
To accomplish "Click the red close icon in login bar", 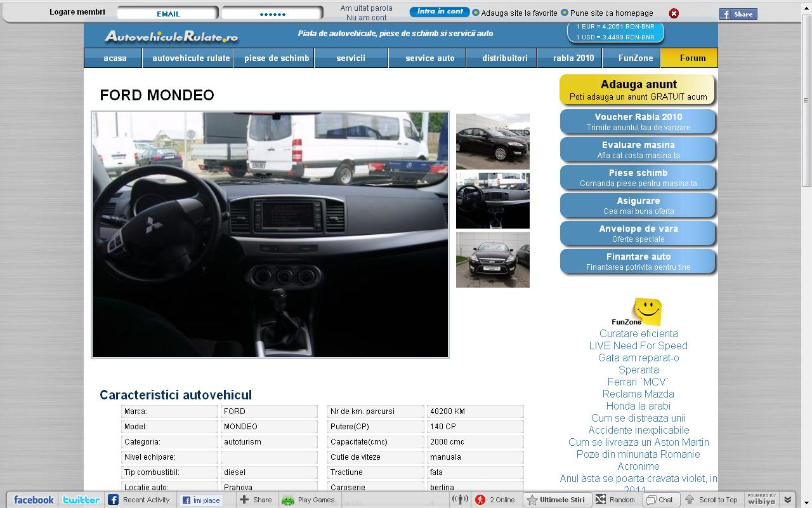I will [674, 13].
